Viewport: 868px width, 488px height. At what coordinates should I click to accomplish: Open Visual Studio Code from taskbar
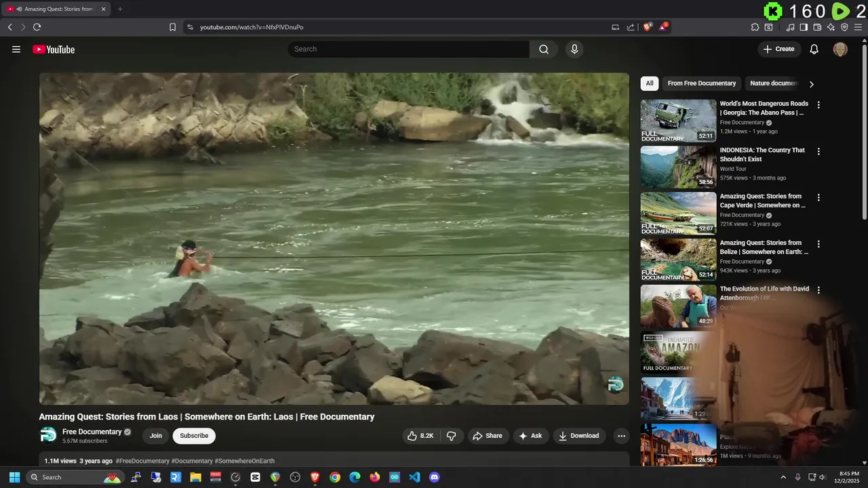[414, 477]
